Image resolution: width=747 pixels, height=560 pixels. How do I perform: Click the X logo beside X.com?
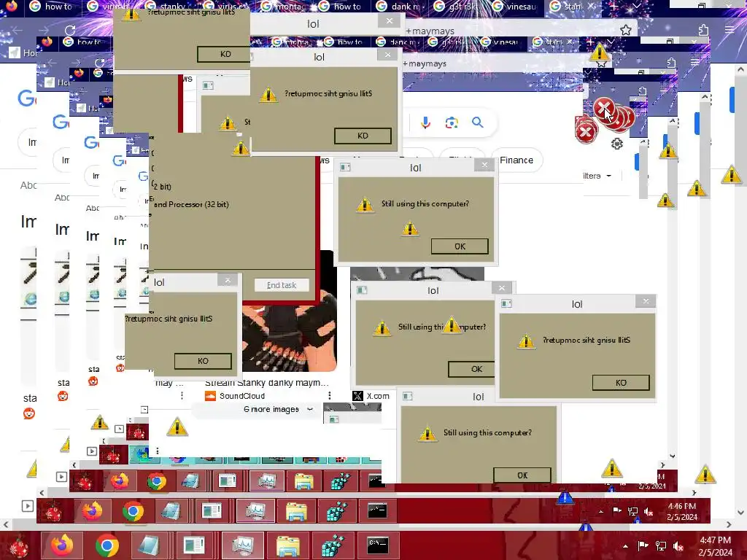[x=357, y=396]
